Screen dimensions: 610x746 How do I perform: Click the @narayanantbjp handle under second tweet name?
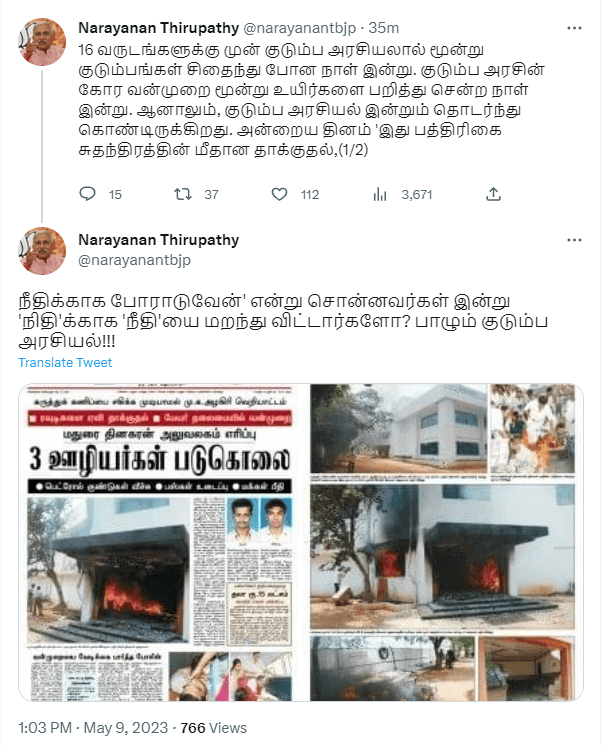click(134, 260)
